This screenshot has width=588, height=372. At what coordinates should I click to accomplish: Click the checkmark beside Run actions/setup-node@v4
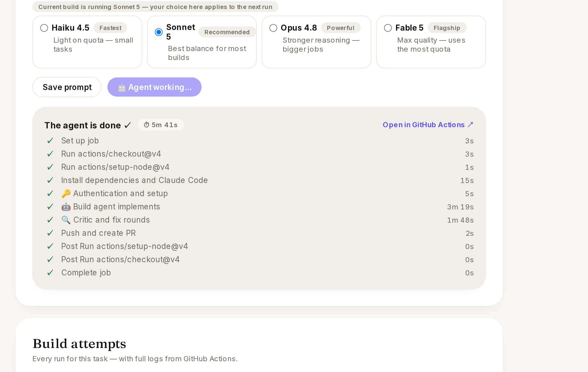point(50,167)
